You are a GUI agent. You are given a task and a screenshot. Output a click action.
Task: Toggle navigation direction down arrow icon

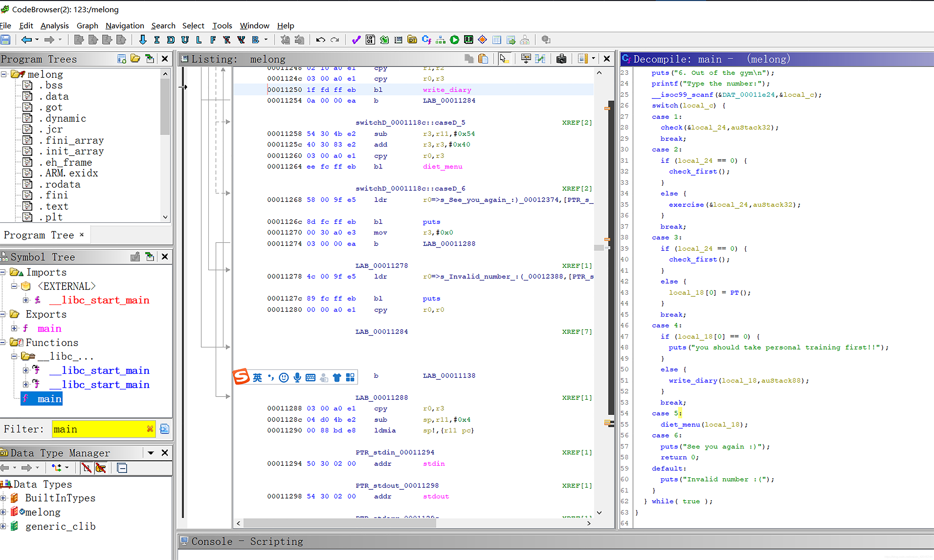[x=143, y=40]
